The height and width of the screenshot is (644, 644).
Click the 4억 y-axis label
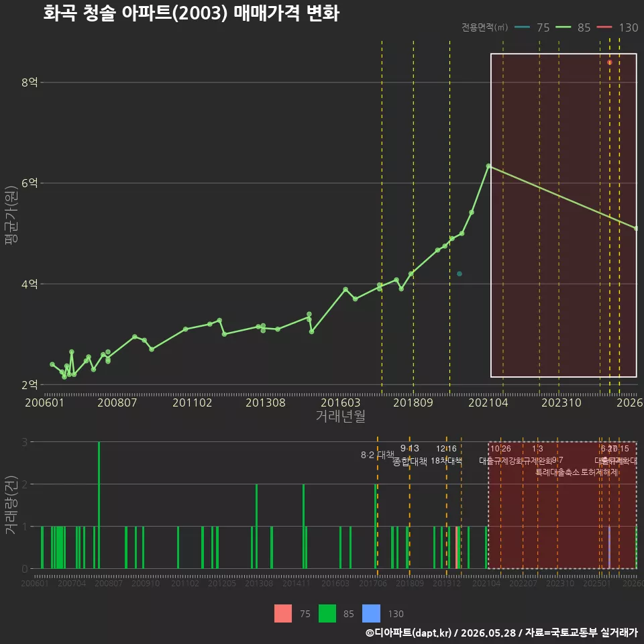[x=30, y=284]
